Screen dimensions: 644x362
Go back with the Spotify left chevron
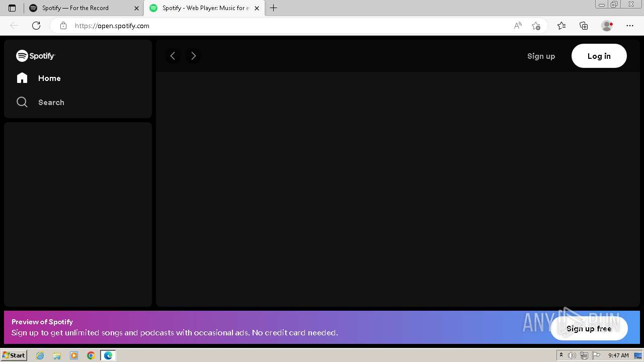pyautogui.click(x=173, y=56)
